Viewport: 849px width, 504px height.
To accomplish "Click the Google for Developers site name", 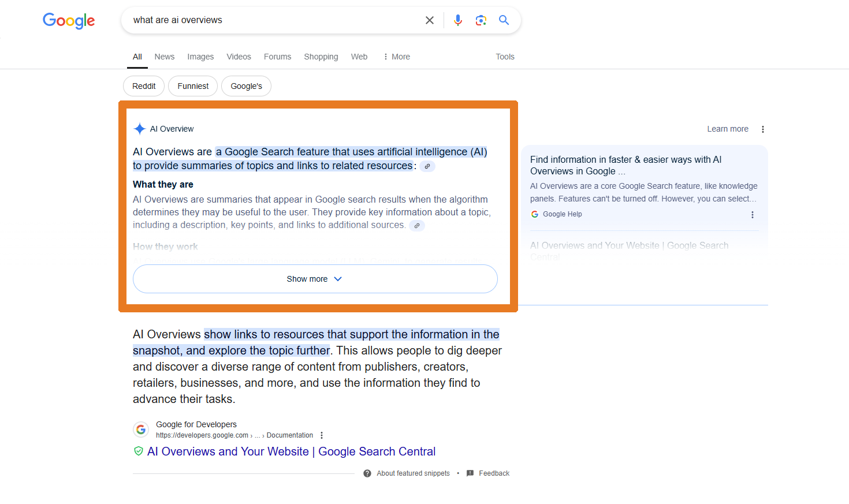I will click(196, 424).
